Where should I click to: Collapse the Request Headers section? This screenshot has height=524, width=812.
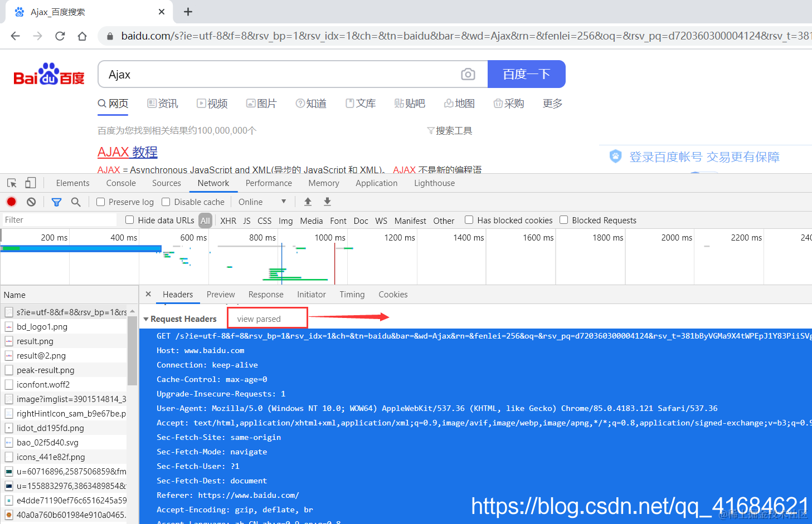[x=146, y=319]
